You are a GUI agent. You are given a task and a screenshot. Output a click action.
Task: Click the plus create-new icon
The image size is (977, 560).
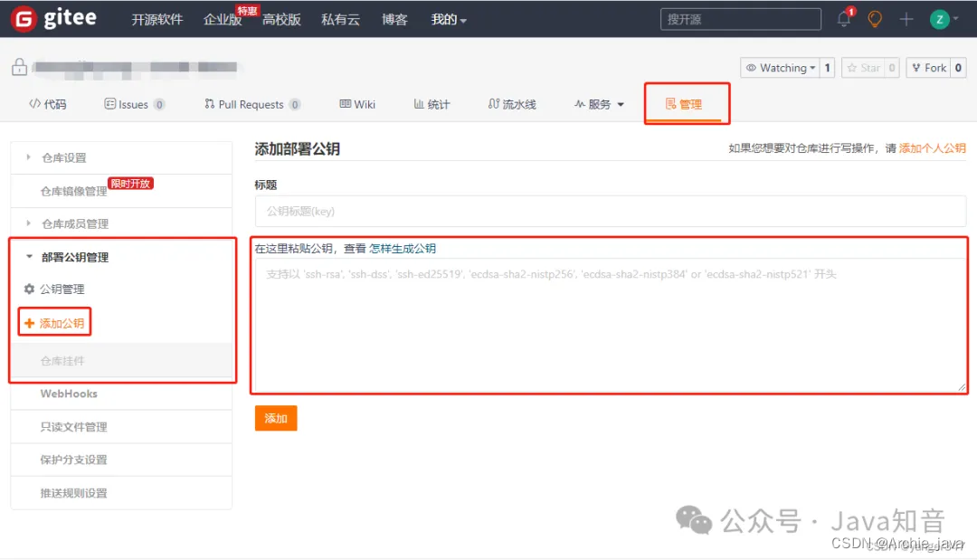[x=906, y=19]
